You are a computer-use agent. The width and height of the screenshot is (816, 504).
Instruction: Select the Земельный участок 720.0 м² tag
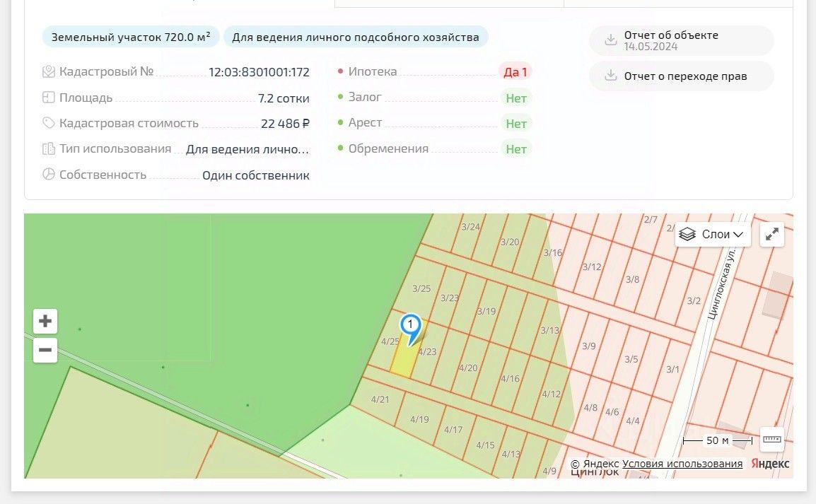[x=131, y=37]
